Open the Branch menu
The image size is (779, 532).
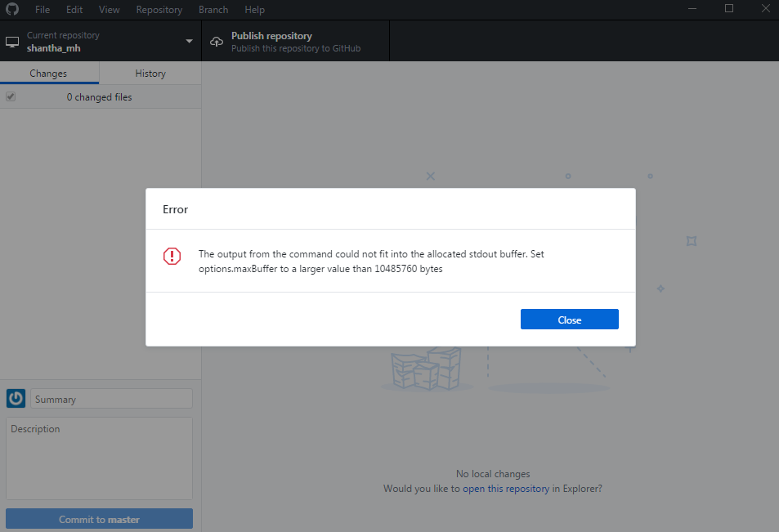pyautogui.click(x=213, y=9)
